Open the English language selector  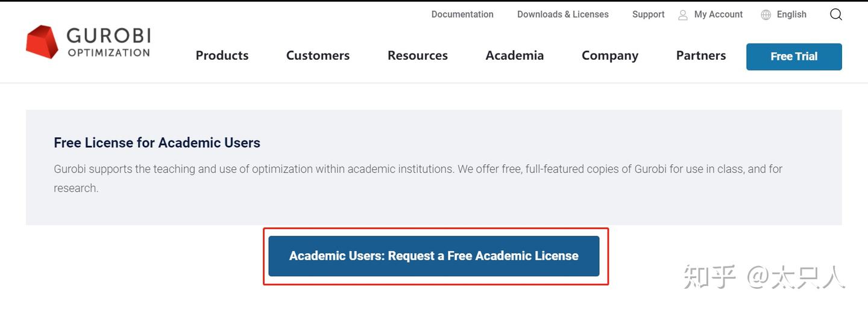(x=791, y=14)
